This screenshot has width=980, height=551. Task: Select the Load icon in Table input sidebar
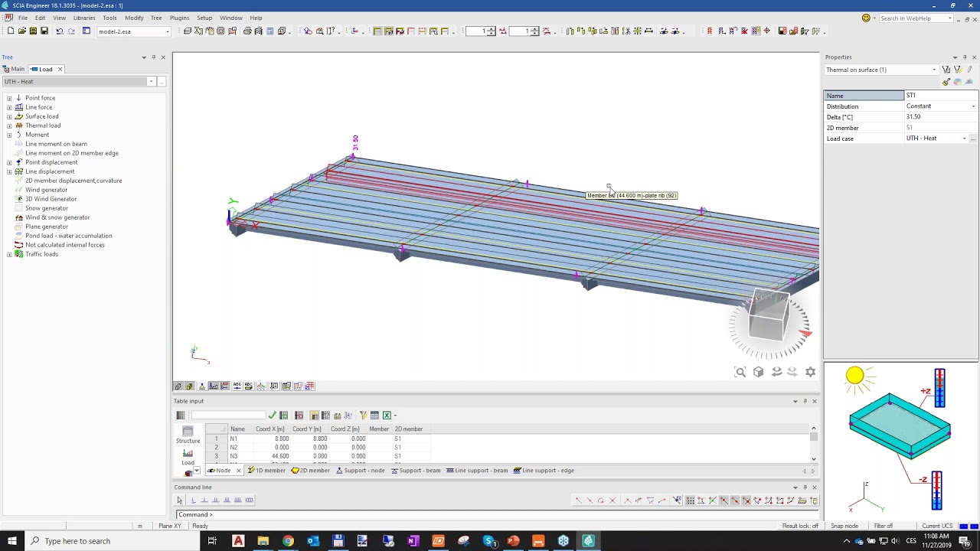tap(188, 458)
